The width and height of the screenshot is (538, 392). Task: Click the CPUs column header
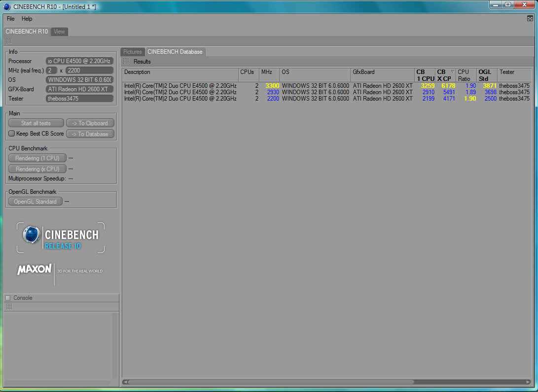tap(249, 75)
